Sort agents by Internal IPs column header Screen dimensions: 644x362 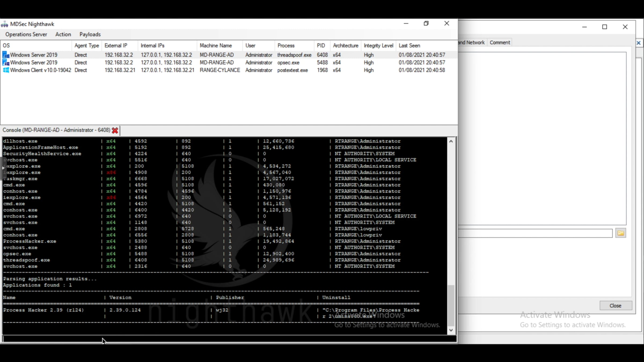167,46
